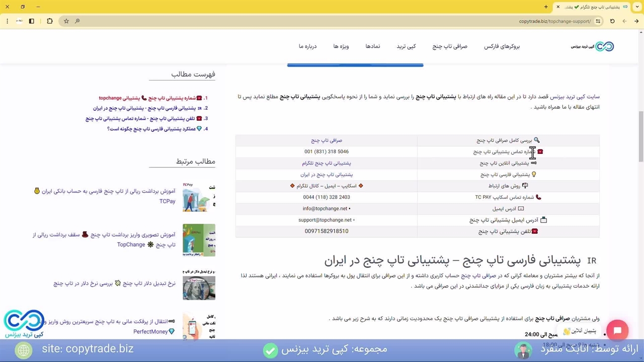
Task: Click the Chrome extensions puzzle icon
Action: (49, 21)
